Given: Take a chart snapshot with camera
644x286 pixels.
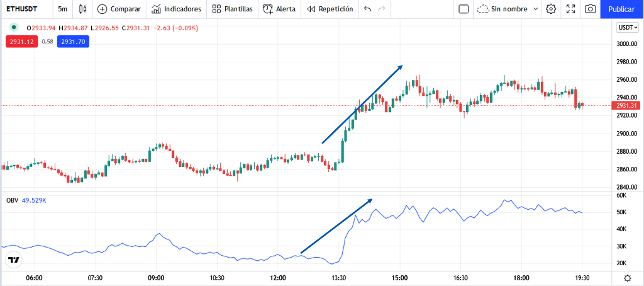Looking at the screenshot, I should [x=590, y=9].
